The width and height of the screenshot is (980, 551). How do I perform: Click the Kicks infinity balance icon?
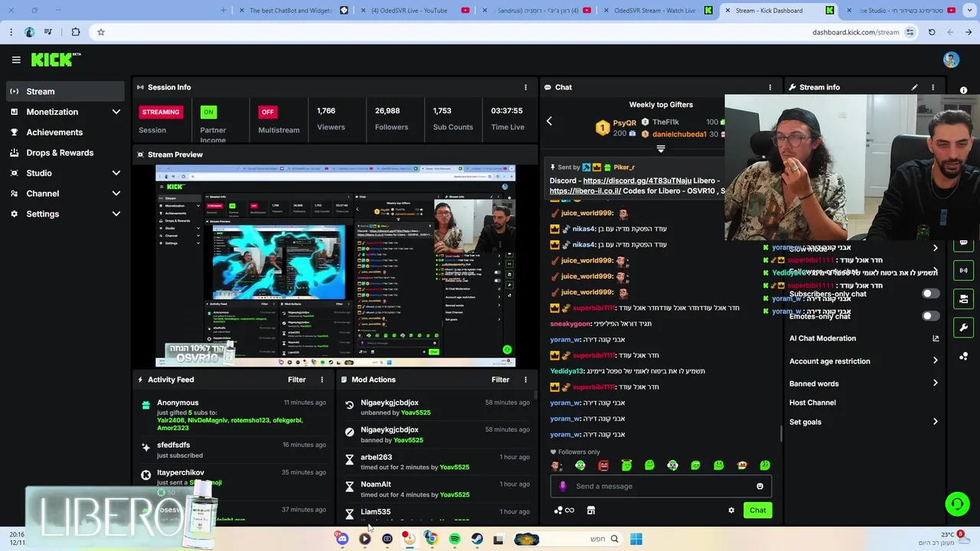coord(563,510)
